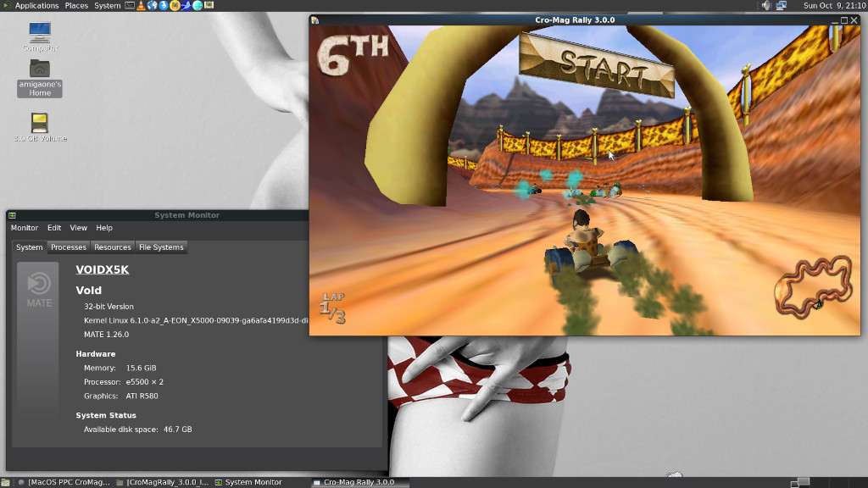Click the show desktop button in taskbar
Screen dimensions: 868x488
coord(6,482)
